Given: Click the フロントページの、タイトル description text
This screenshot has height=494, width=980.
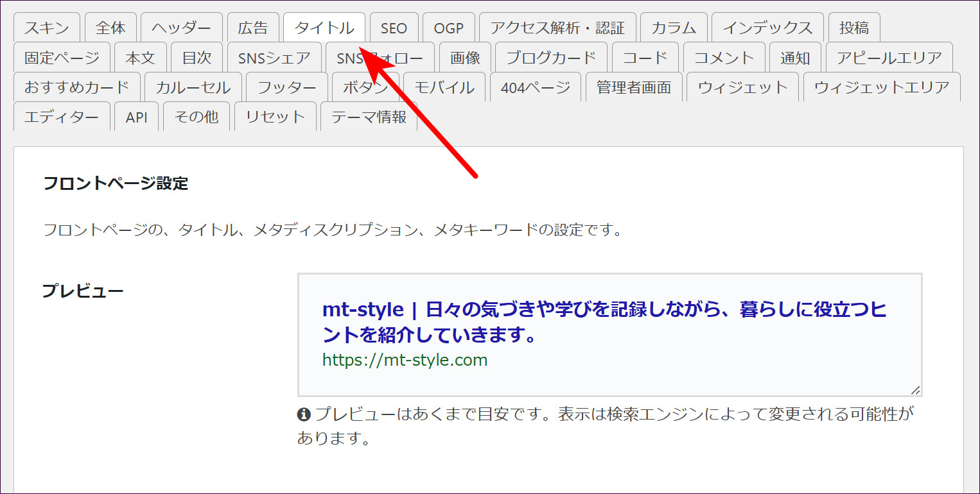Looking at the screenshot, I should coord(333,230).
